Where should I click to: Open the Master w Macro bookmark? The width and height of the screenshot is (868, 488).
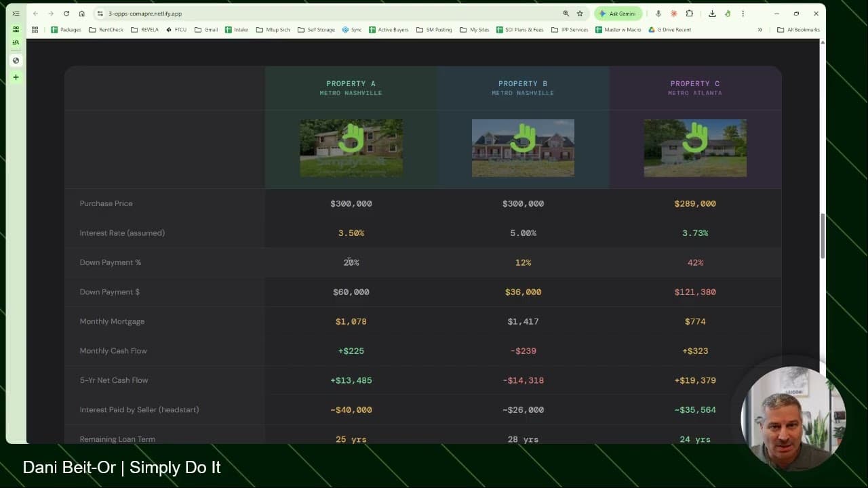618,30
